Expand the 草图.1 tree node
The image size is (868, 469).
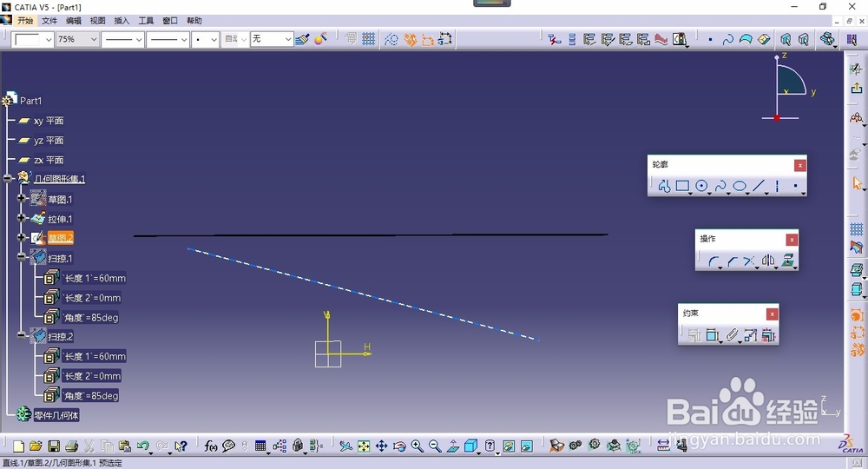click(21, 198)
